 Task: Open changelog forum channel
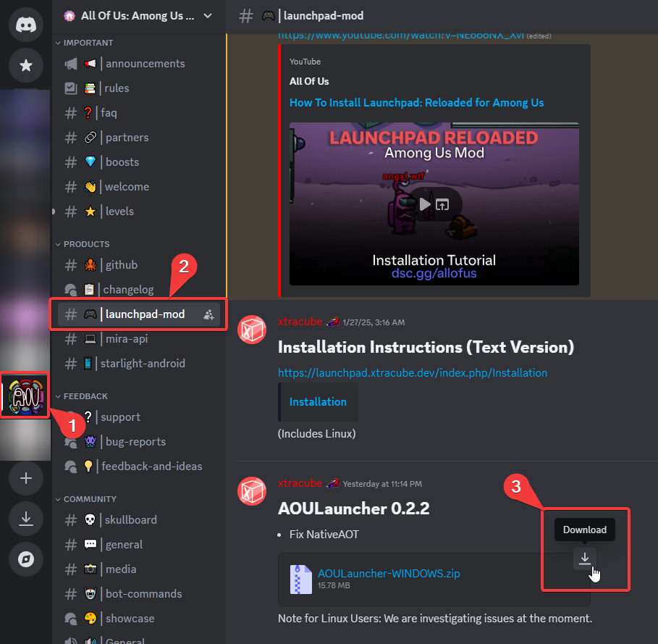(139, 290)
